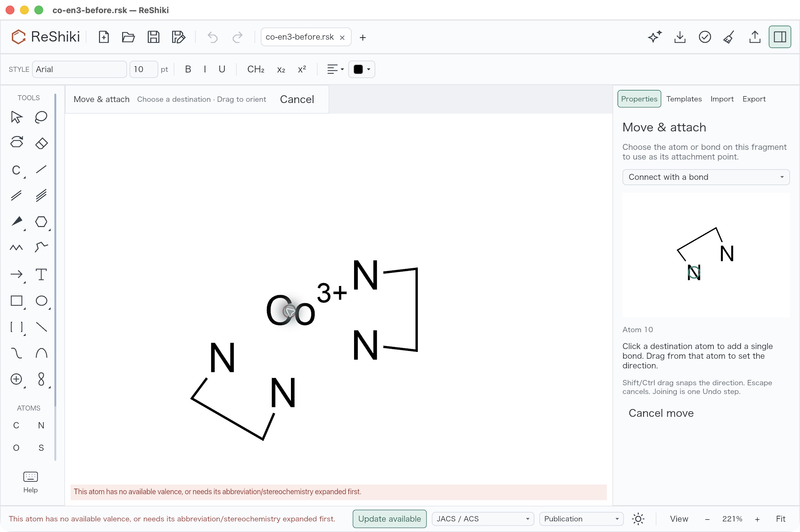Open the text color dropdown
800x532 pixels.
click(x=362, y=69)
